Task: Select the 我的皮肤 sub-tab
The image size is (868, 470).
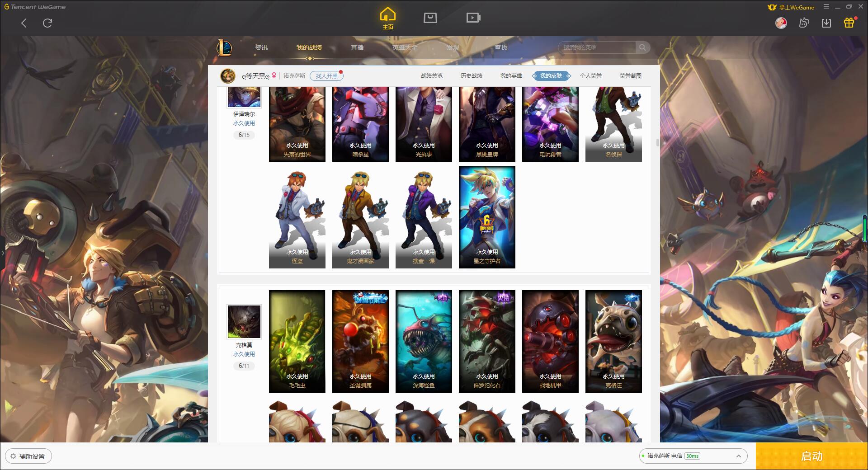Action: click(551, 76)
